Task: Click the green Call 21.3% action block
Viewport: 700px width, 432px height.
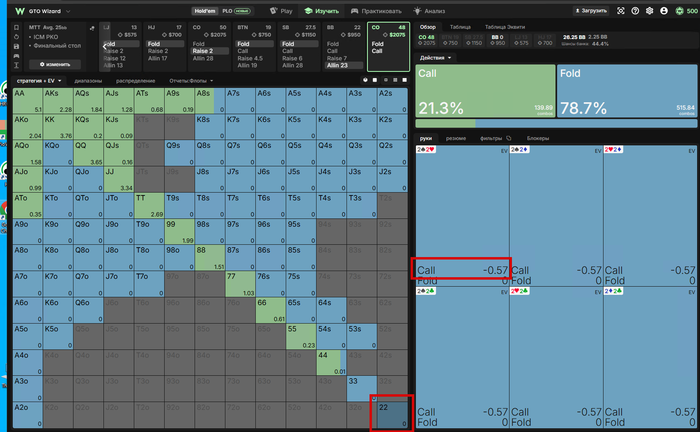Action: click(x=485, y=91)
